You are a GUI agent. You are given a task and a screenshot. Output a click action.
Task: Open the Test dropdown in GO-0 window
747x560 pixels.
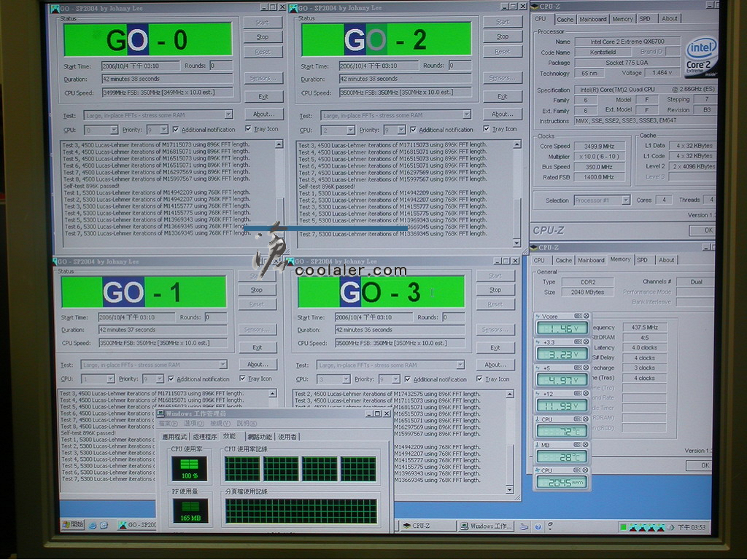(x=228, y=114)
